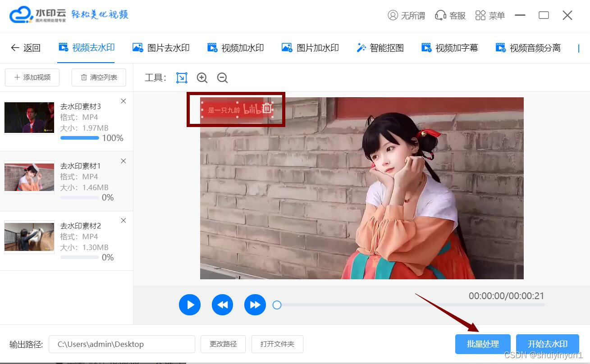Go back with 返回 button
The image size is (590, 364).
point(26,47)
